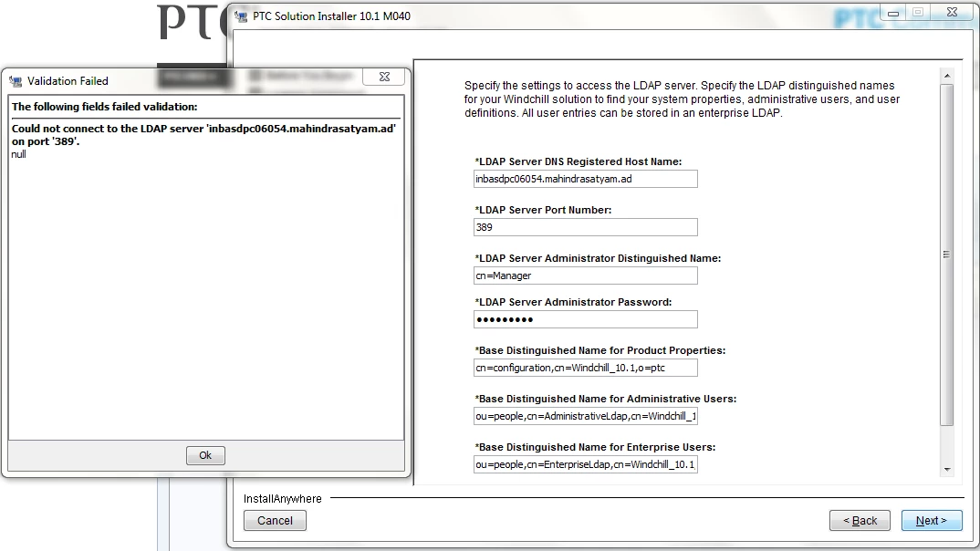Click 'LDAP Server Administrator Password' label
The height and width of the screenshot is (551, 980).
(573, 302)
